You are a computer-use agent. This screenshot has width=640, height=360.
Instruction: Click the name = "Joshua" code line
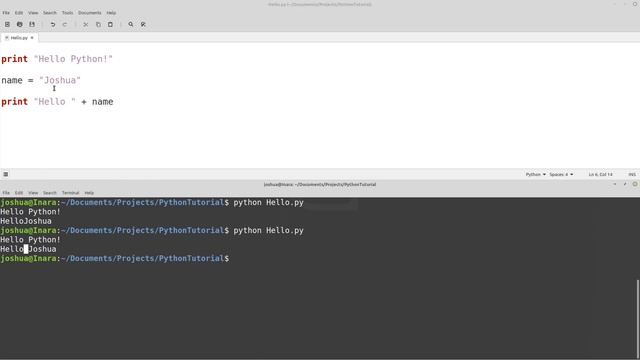[41, 80]
